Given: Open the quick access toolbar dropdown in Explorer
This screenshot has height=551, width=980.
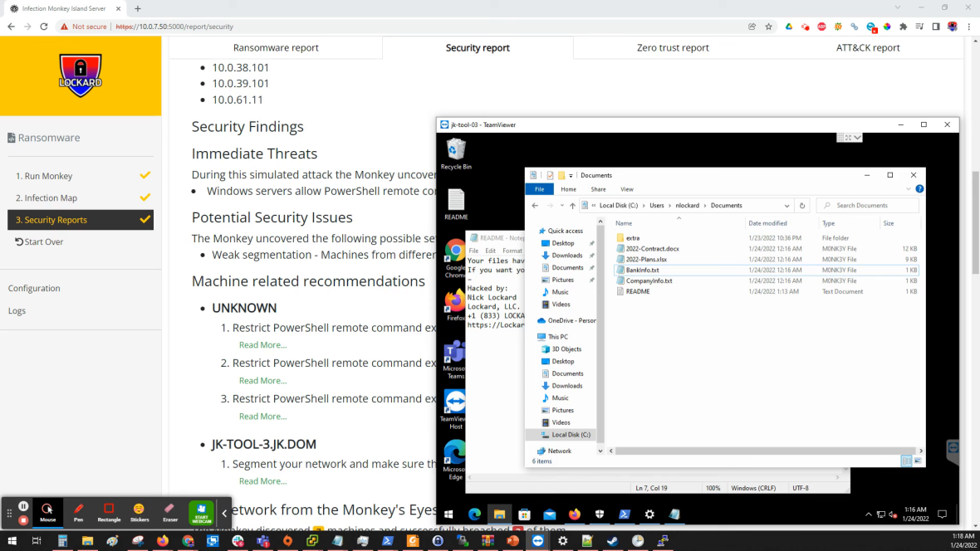Looking at the screenshot, I should (x=571, y=176).
